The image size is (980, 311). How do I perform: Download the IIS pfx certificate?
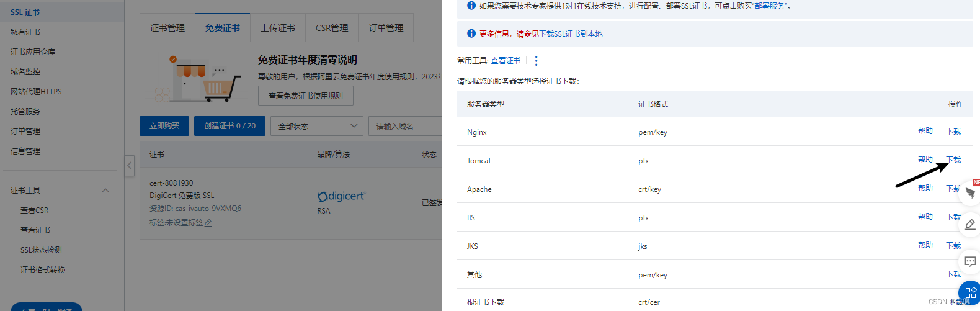(x=953, y=217)
